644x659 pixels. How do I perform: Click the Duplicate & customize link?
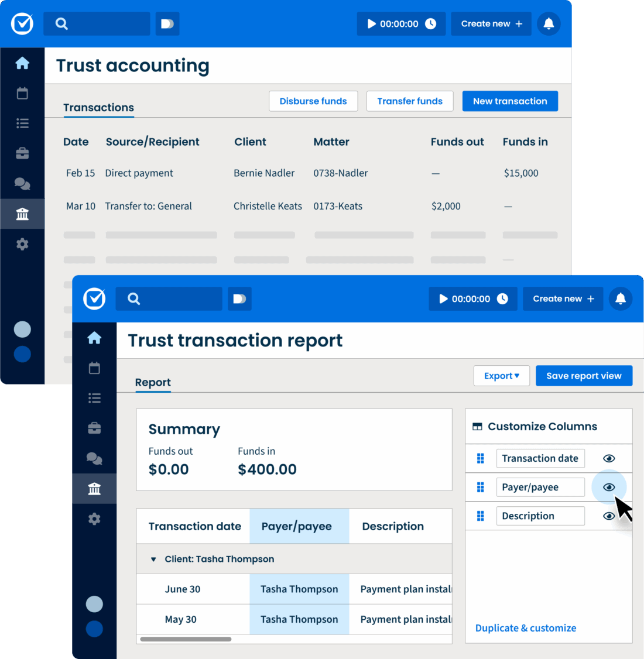pos(525,627)
